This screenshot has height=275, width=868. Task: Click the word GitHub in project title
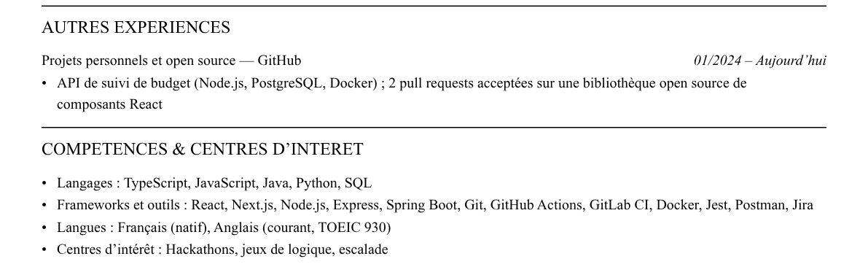click(x=279, y=61)
